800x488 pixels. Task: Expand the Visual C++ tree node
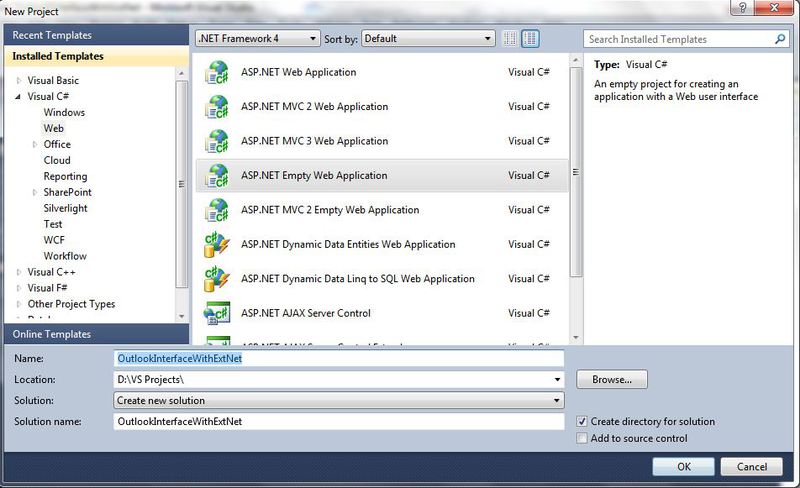[x=19, y=272]
